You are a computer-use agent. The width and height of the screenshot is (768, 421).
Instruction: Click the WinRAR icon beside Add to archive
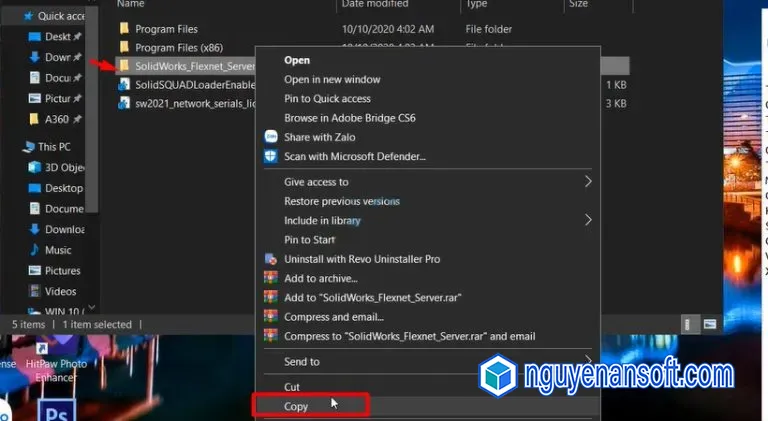[270, 278]
